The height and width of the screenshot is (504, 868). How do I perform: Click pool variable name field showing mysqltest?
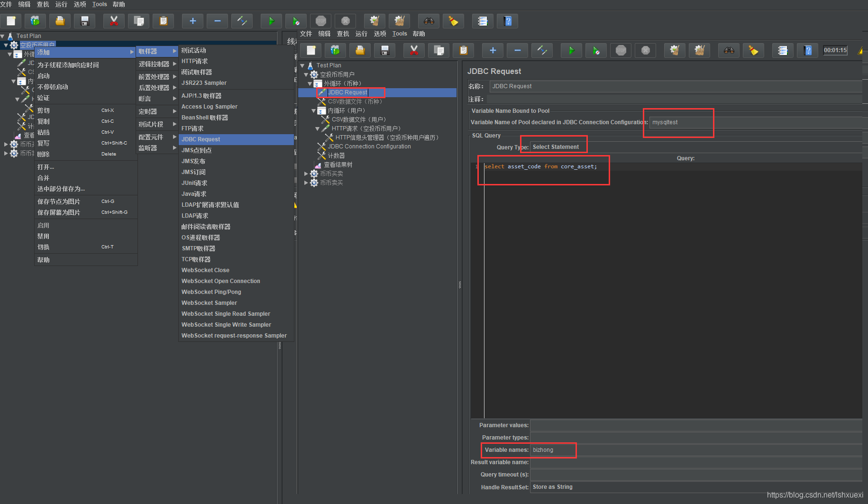(756, 122)
